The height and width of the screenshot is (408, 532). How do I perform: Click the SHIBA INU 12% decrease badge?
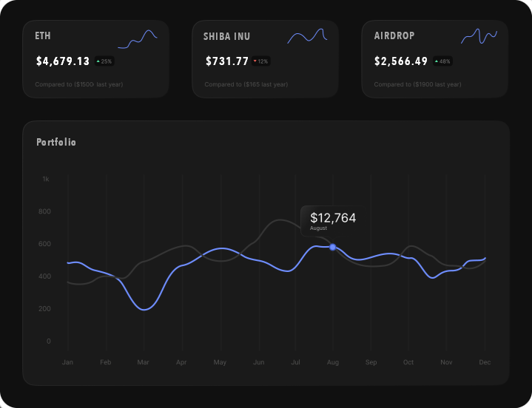pos(260,61)
